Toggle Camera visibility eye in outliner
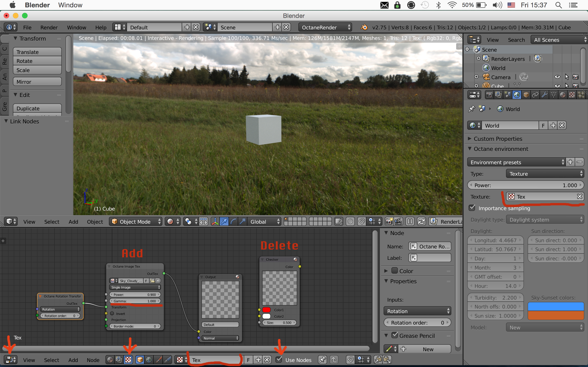Image resolution: width=588 pixels, height=367 pixels. [557, 77]
